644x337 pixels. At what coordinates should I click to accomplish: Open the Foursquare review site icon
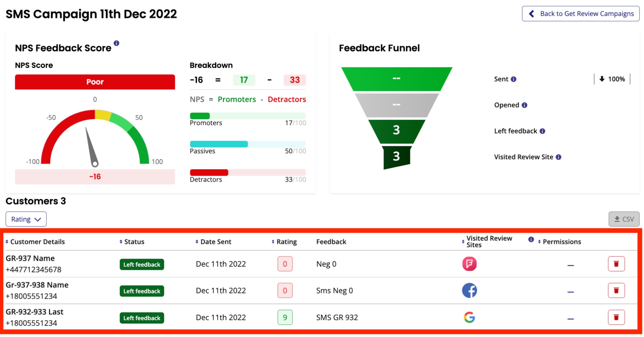click(x=469, y=264)
